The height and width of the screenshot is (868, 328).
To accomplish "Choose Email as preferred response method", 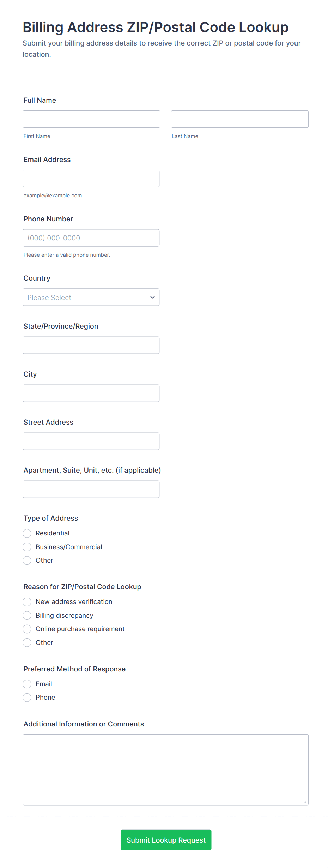I will point(27,684).
